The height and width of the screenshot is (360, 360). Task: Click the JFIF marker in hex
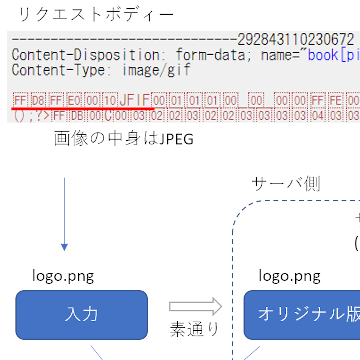point(135,100)
